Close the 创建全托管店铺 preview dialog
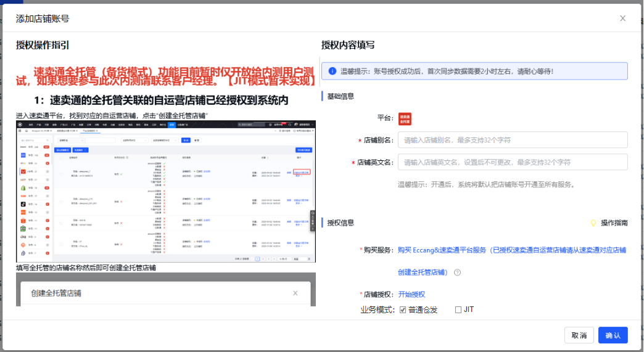This screenshot has height=352, width=644. click(295, 293)
